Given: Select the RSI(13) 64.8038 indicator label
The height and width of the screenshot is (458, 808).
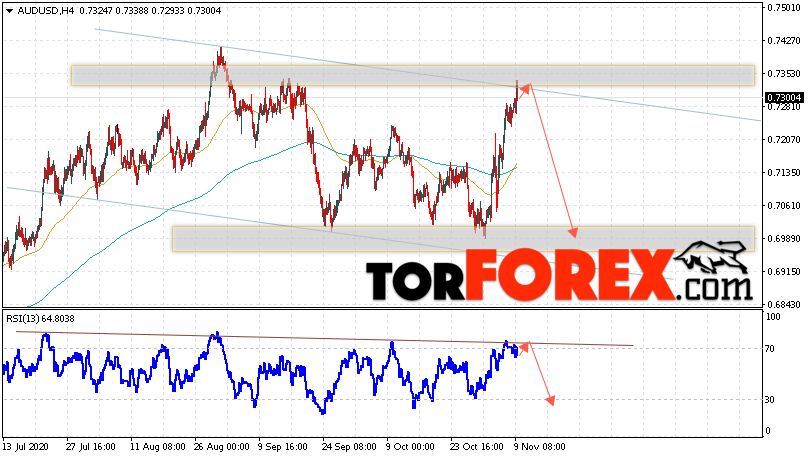Looking at the screenshot, I should point(40,319).
